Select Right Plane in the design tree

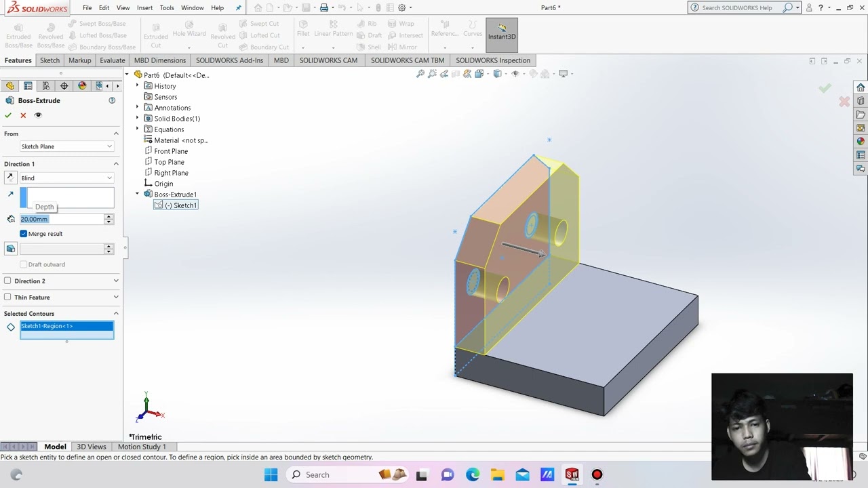click(x=171, y=173)
